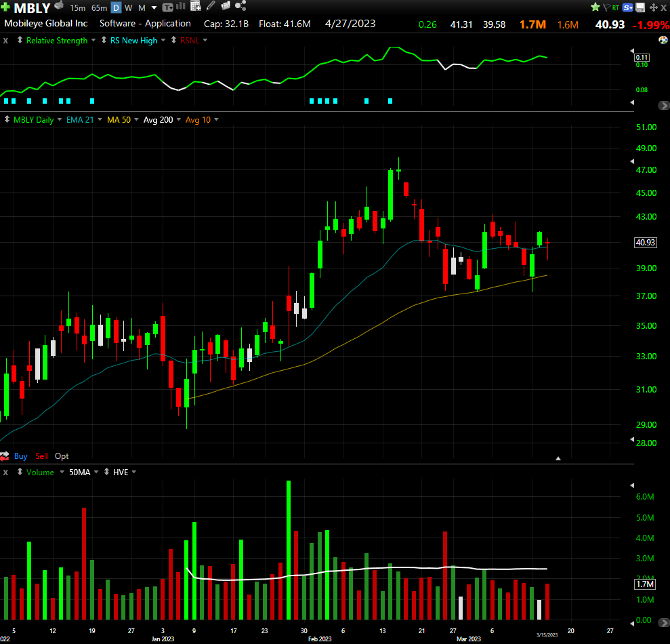Click the scroll button at volume pane bottom-right

(664, 622)
